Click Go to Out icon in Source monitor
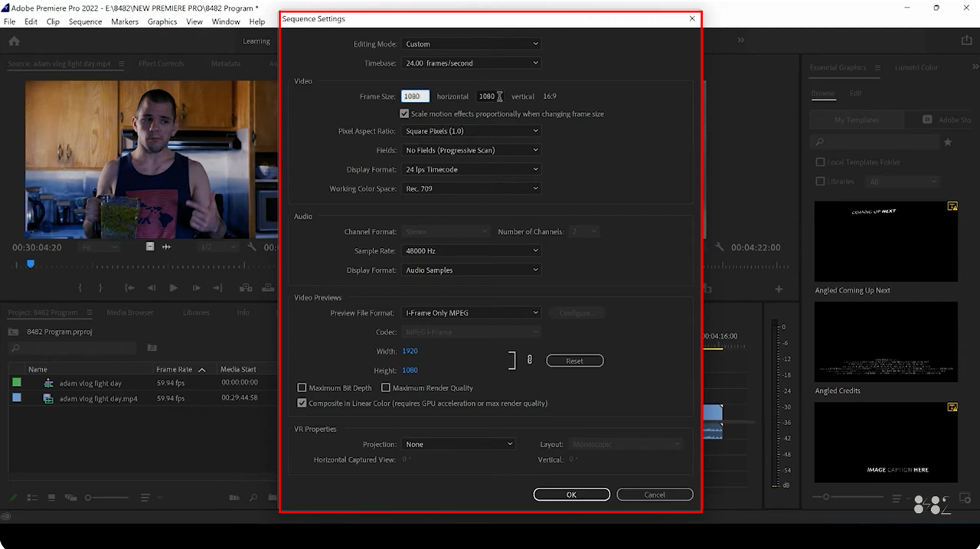 click(218, 288)
